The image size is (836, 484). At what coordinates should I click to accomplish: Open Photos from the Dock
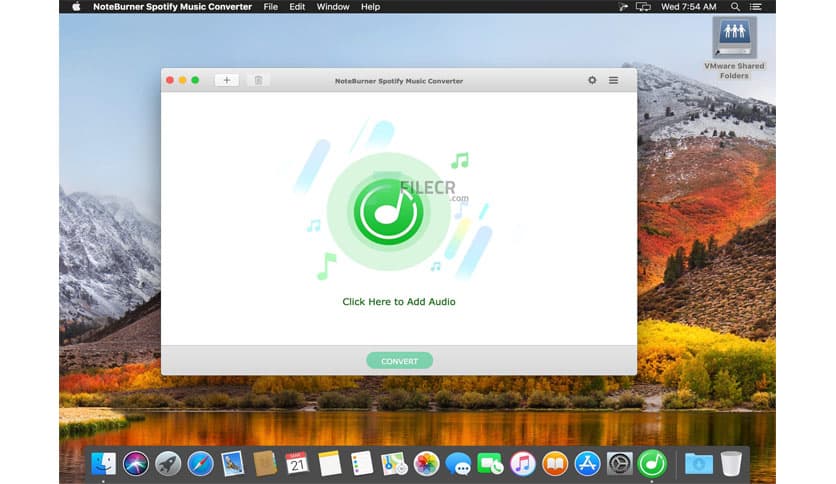426,464
